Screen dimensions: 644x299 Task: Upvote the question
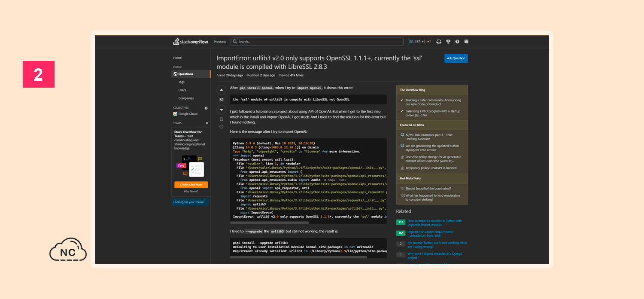click(x=222, y=90)
